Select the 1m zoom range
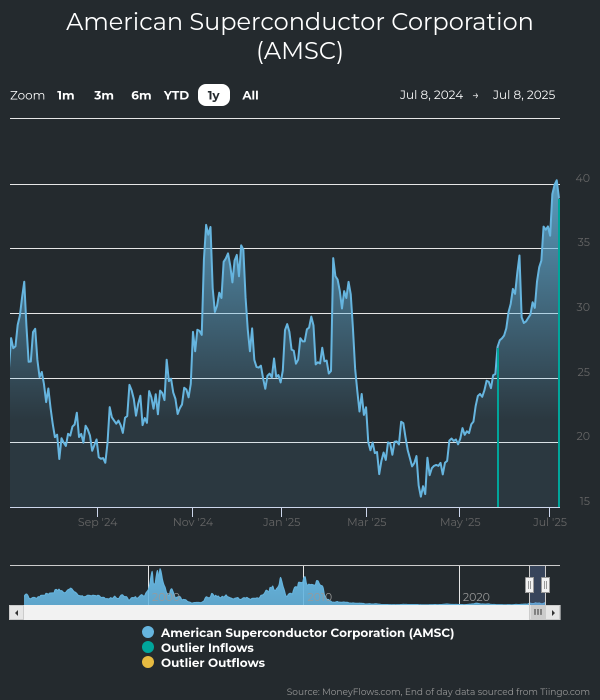 (x=66, y=95)
